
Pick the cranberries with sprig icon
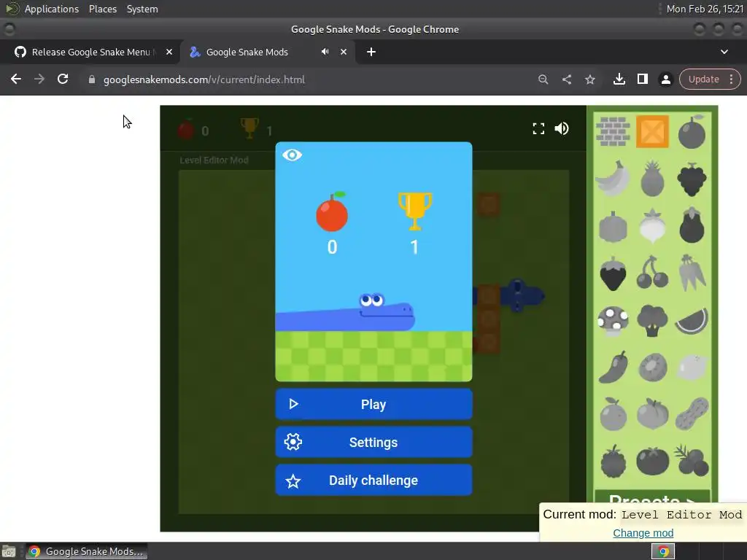point(692,461)
